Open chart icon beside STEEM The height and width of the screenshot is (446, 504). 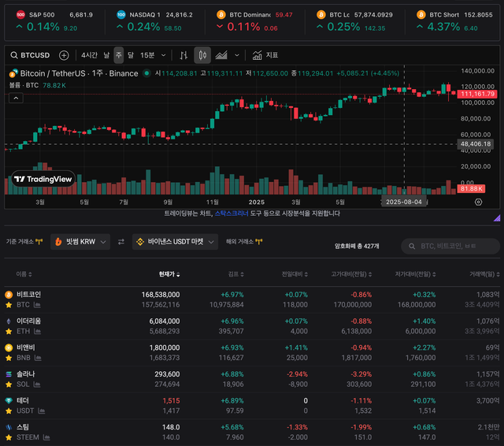click(46, 437)
